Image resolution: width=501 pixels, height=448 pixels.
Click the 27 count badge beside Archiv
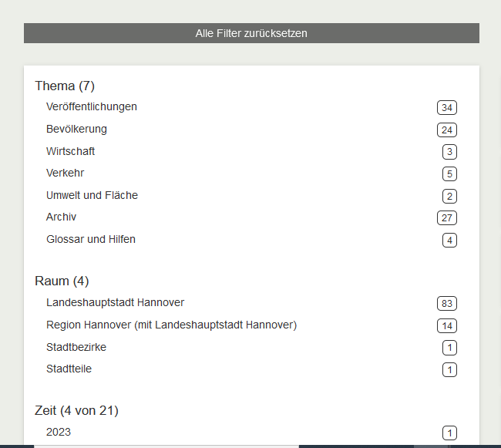pyautogui.click(x=447, y=217)
